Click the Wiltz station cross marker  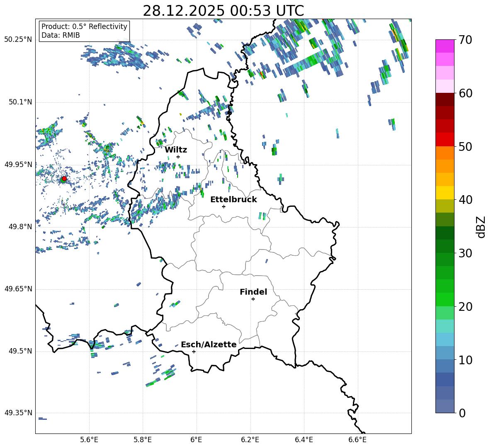coord(178,157)
